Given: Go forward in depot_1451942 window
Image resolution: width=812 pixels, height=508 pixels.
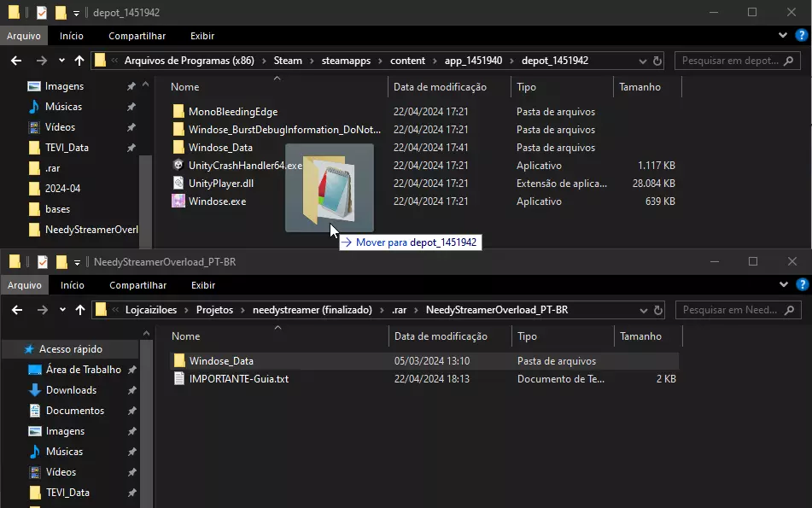Looking at the screenshot, I should [x=42, y=61].
